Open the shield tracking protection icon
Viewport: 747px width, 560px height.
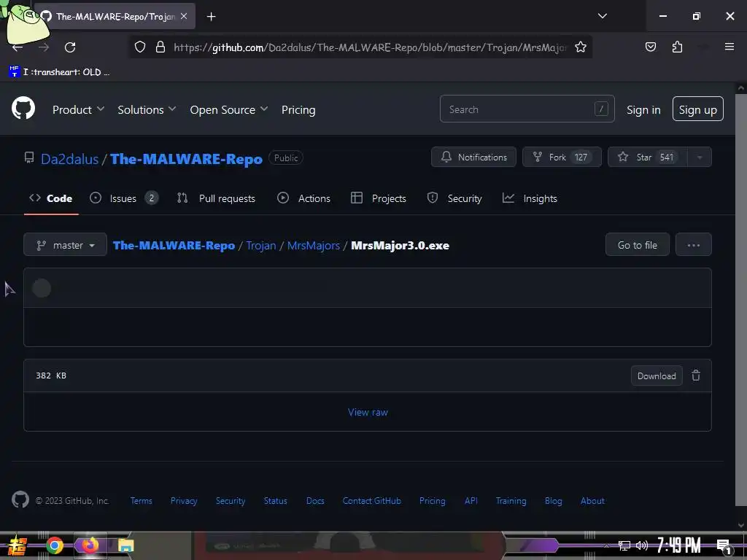tap(139, 47)
